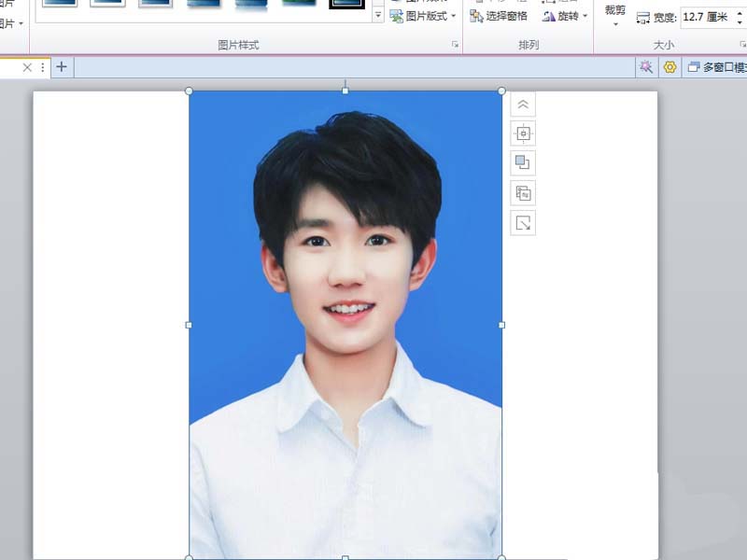
Task: Close the current document tab
Action: click(x=27, y=67)
